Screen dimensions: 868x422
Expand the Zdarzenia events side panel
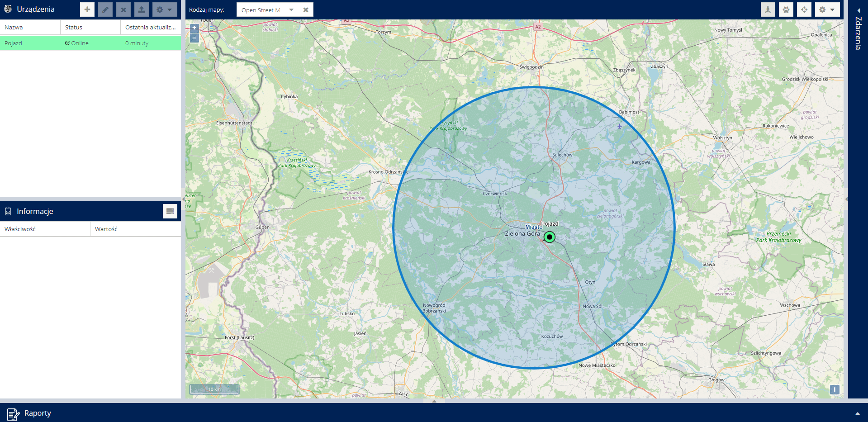point(858,10)
